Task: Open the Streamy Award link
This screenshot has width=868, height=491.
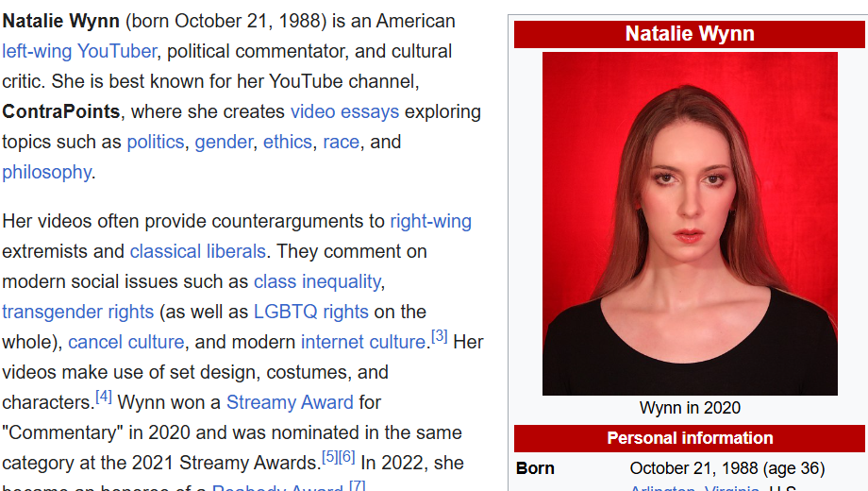Action: point(290,403)
